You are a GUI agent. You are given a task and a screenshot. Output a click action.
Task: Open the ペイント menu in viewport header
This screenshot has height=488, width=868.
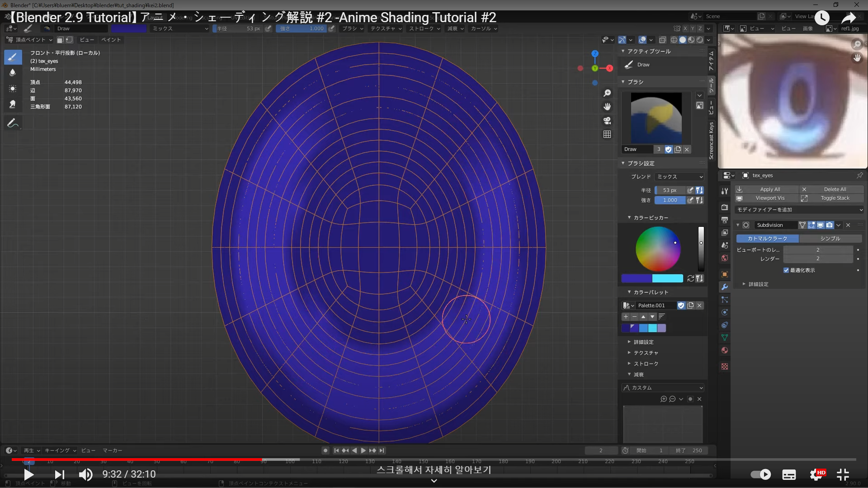point(111,40)
